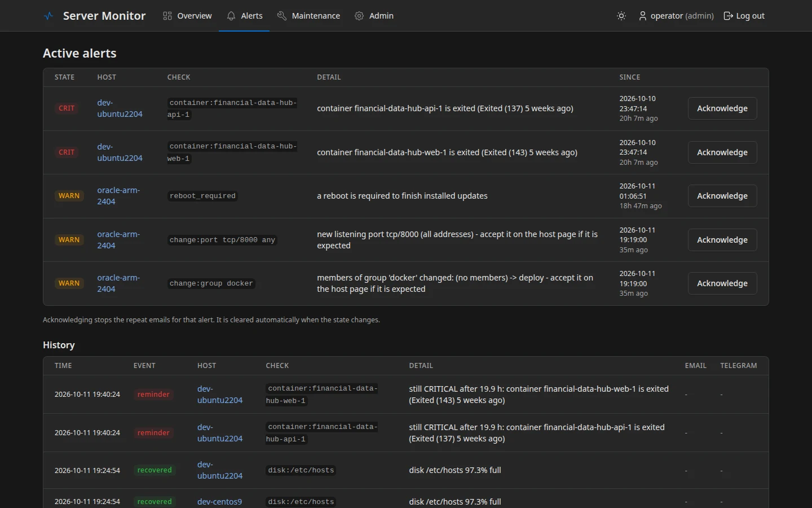812x508 pixels.
Task: Click the operator (admin) username
Action: [682, 16]
